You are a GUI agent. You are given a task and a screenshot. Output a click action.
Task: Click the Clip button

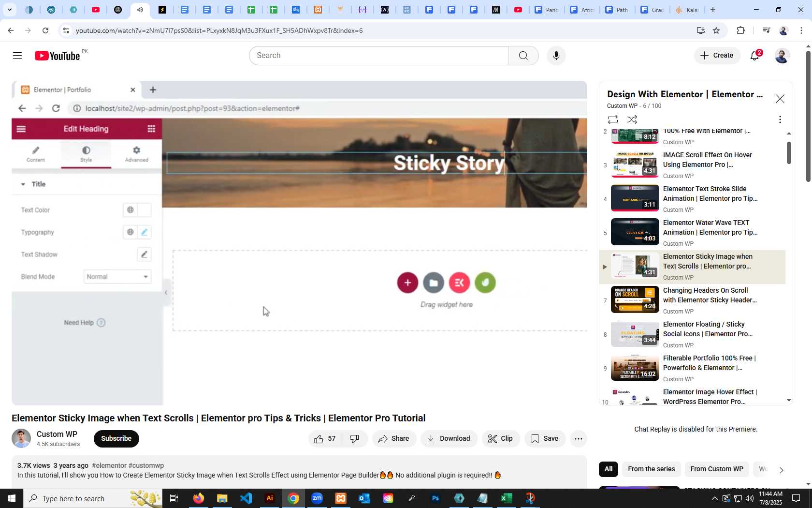501,439
